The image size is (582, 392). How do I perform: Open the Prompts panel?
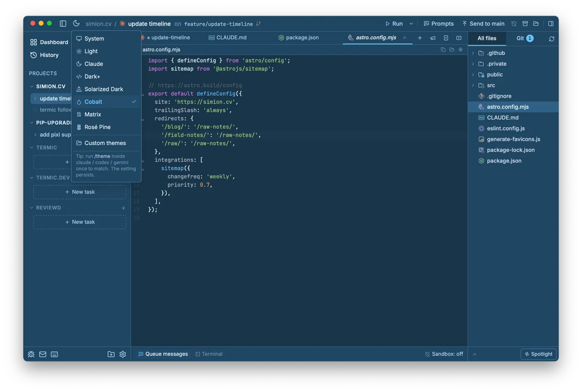coord(439,24)
